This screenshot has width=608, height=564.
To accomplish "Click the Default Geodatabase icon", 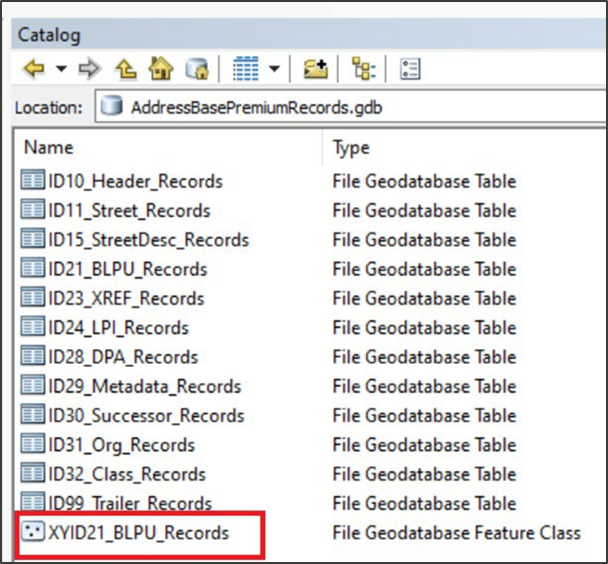I will pyautogui.click(x=197, y=69).
